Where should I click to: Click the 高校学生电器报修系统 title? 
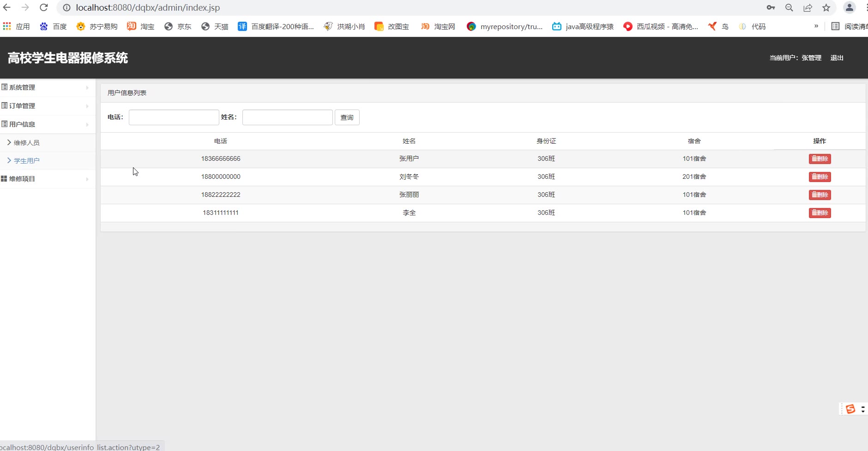68,58
